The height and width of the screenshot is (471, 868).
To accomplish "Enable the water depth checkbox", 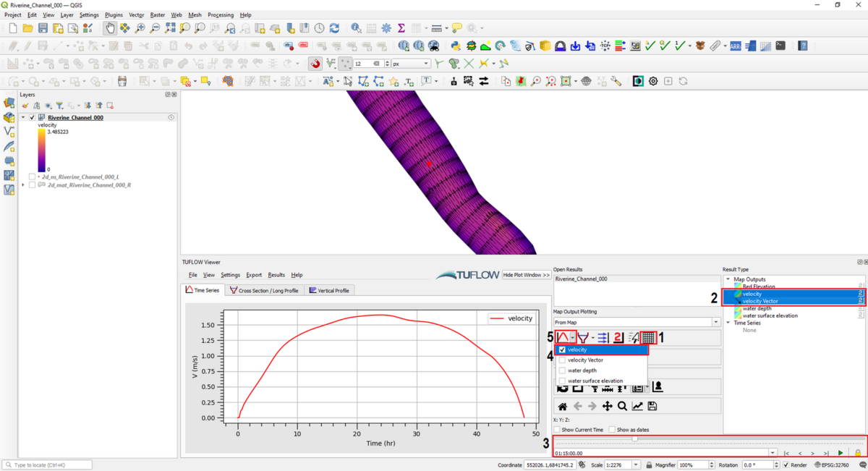I will (x=562, y=370).
